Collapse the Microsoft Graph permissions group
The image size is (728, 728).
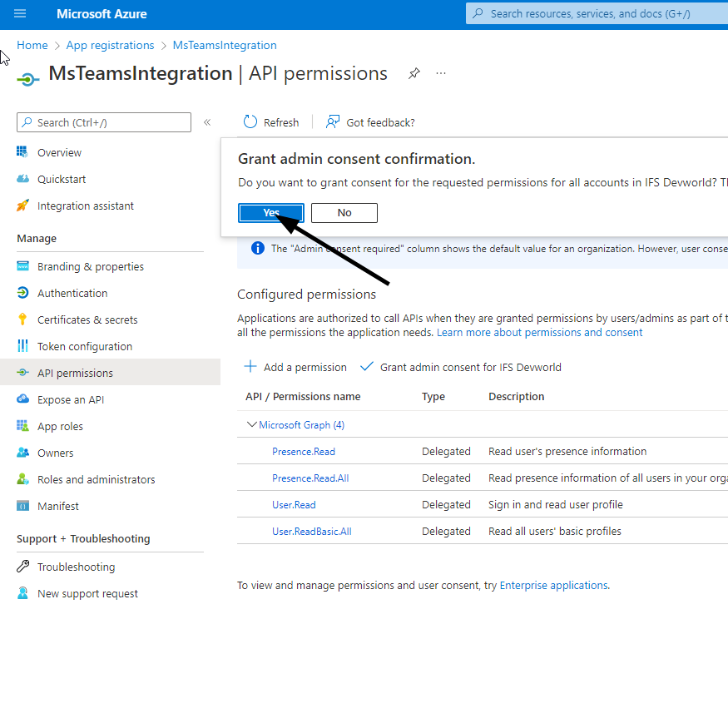pyautogui.click(x=251, y=424)
